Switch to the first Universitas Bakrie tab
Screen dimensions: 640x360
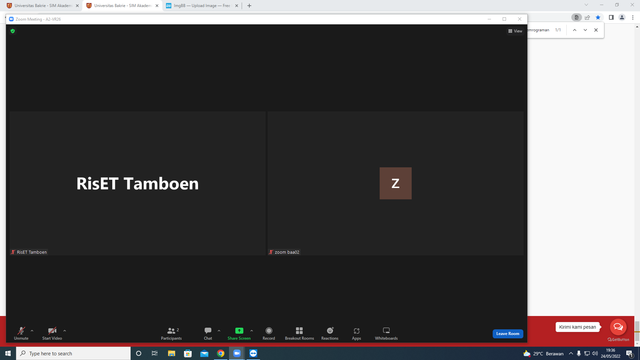click(42, 6)
